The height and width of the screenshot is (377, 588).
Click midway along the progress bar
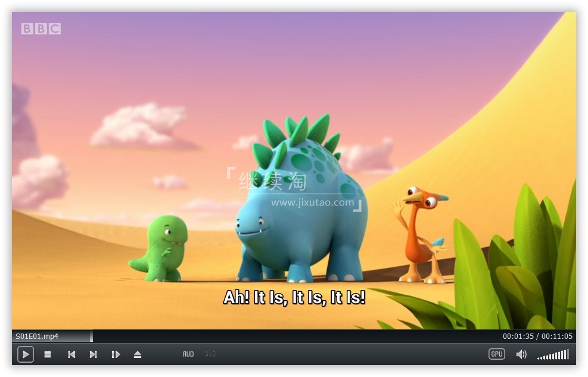point(298,337)
